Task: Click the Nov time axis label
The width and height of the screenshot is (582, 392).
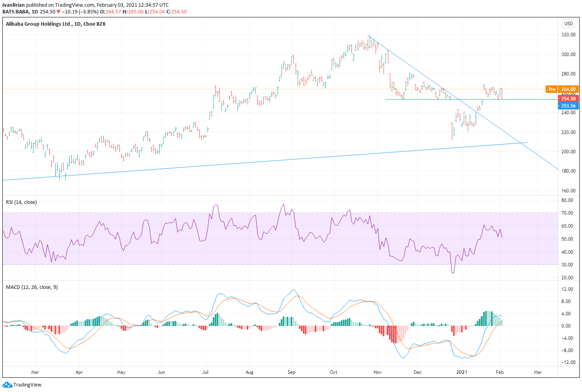Action: coord(378,372)
